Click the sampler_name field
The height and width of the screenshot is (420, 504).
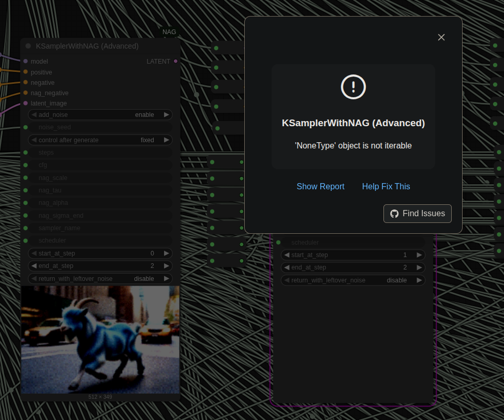pos(100,228)
